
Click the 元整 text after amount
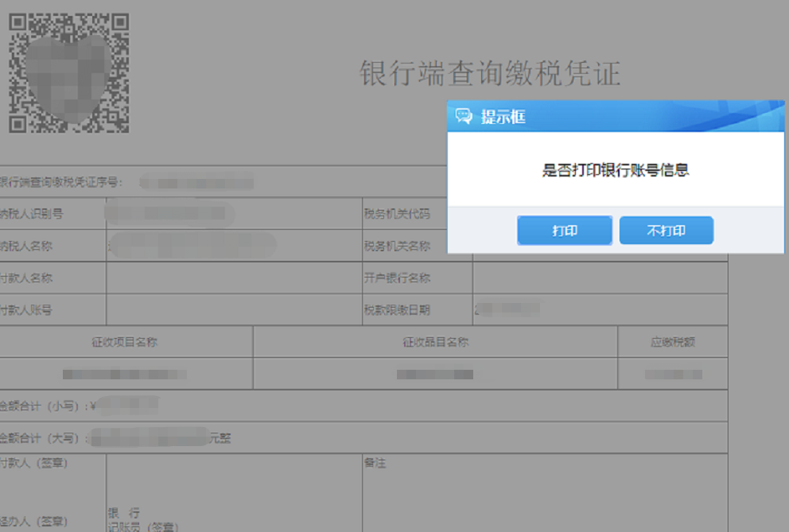tap(220, 438)
